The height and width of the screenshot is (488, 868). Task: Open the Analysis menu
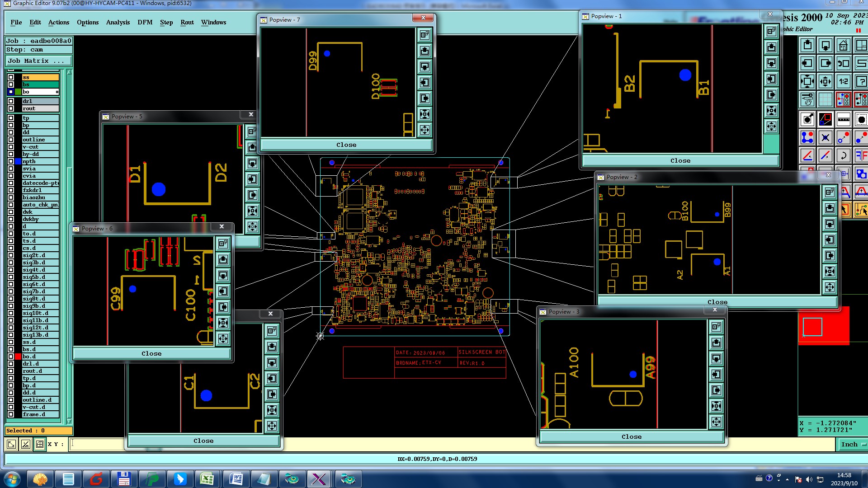point(118,23)
